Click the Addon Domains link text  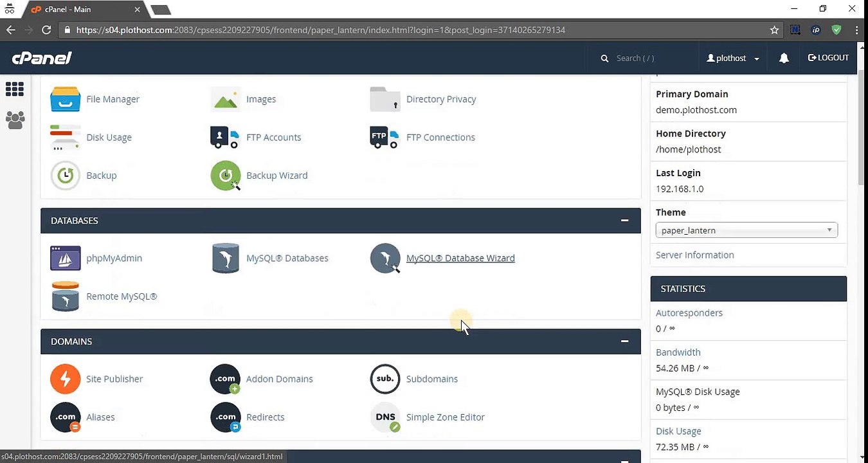[279, 379]
